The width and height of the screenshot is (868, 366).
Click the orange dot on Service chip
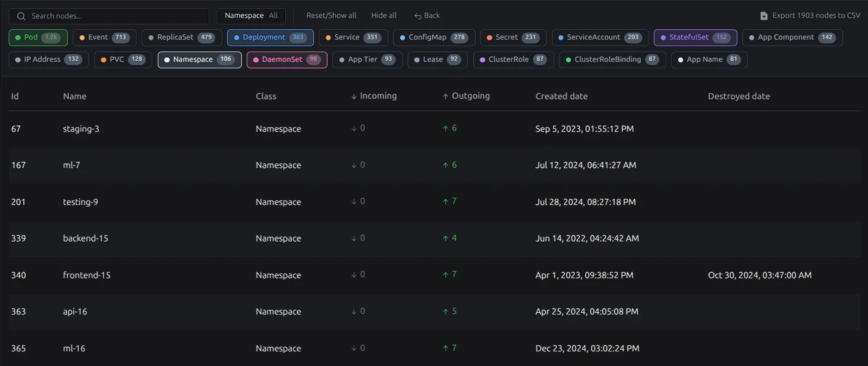coord(328,38)
